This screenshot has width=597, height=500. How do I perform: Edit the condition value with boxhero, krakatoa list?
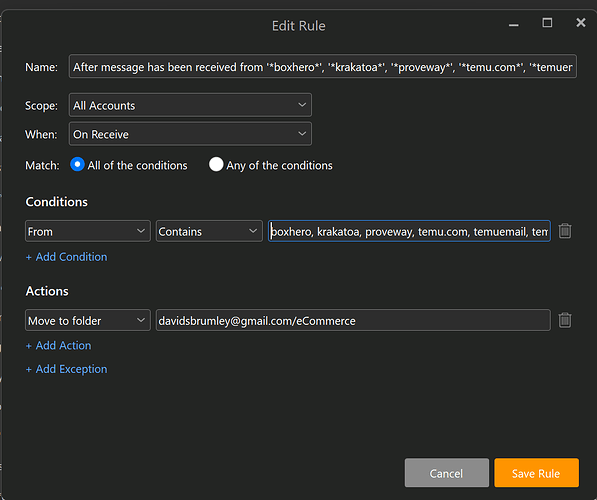[x=409, y=231]
